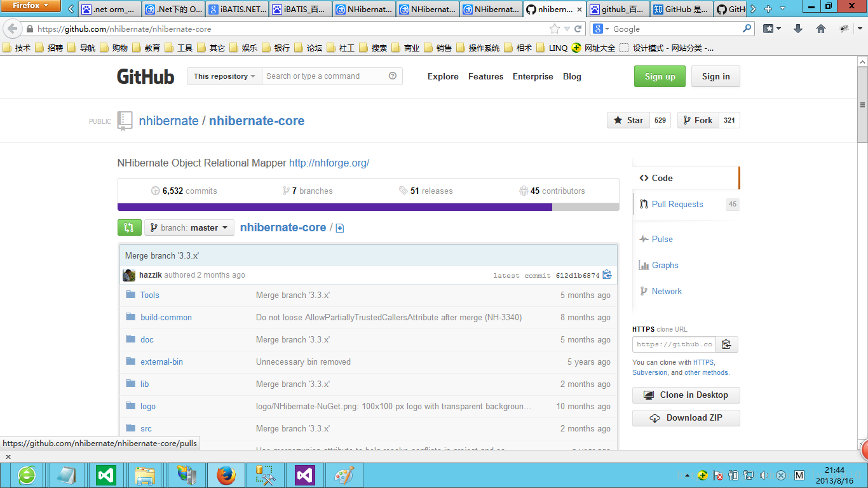Switch to the .net orm tab
The image size is (868, 488).
pos(110,10)
